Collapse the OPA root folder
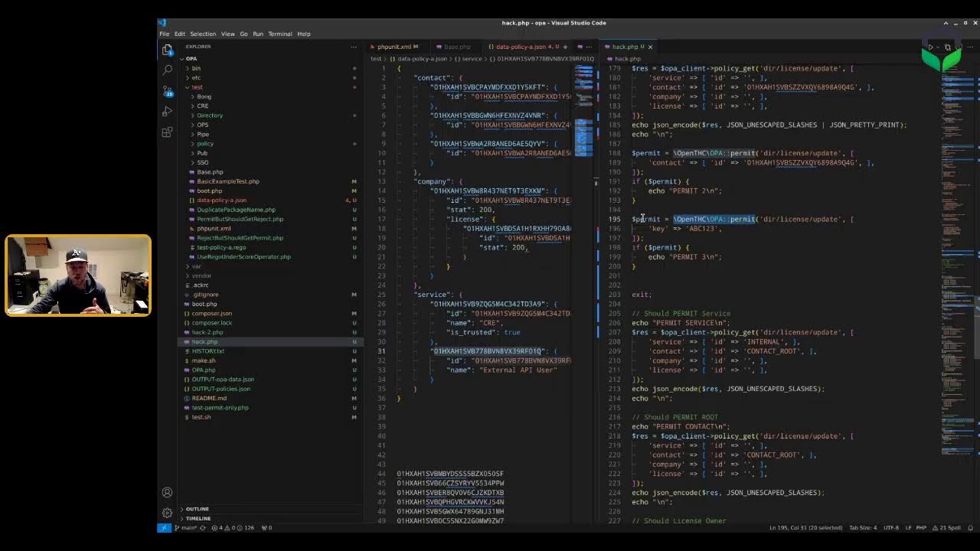Screen dimensions: 980x551 191,59
